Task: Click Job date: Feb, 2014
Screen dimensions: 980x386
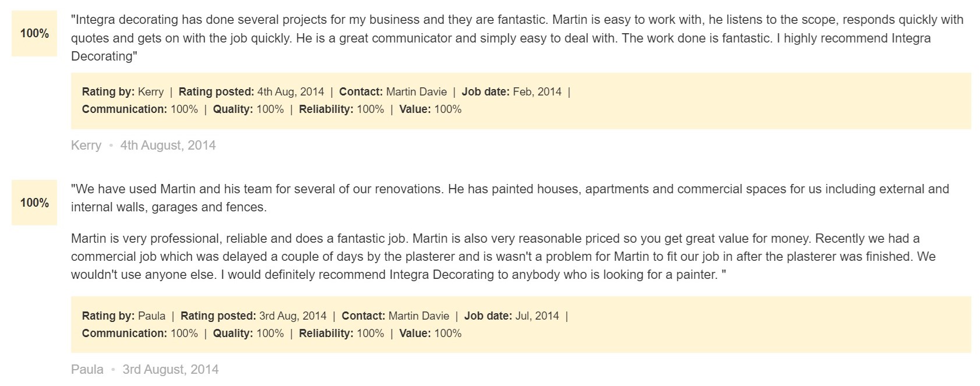Action: (x=512, y=91)
